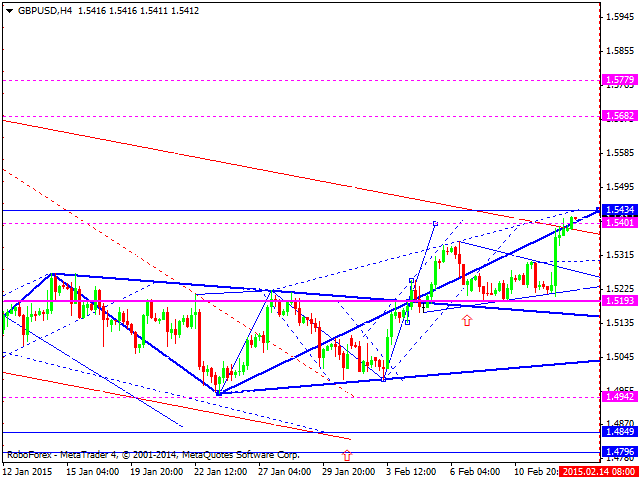This screenshot has width=640, height=480.
Task: Click the blue 1.5434 price label
Action: [619, 211]
